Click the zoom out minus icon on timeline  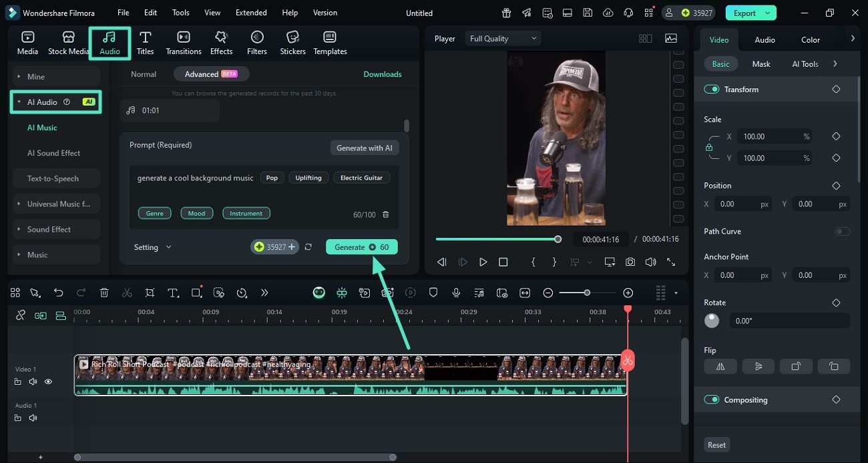click(548, 293)
